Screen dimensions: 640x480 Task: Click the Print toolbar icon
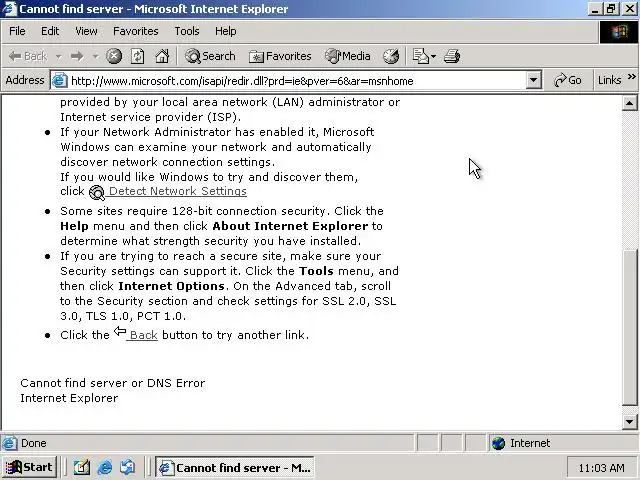(x=452, y=56)
